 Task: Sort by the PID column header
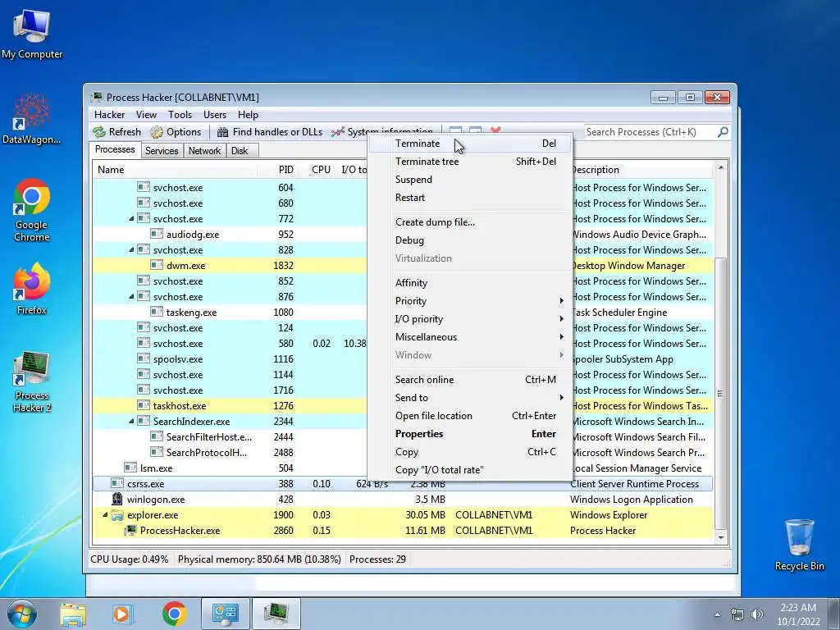point(279,170)
